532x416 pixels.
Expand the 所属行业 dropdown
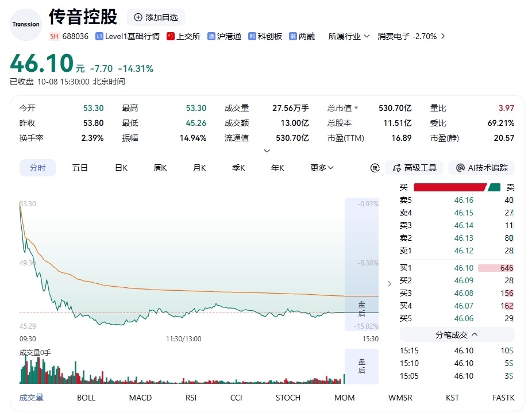click(349, 36)
